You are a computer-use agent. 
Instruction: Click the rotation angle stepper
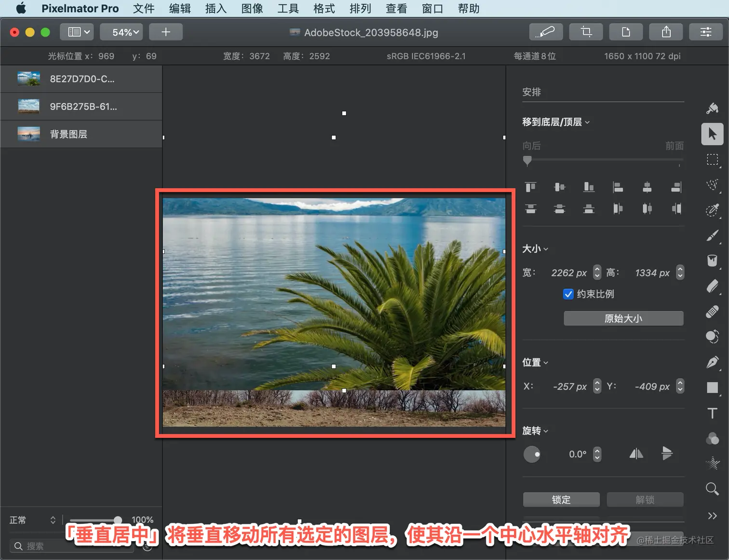coord(597,454)
